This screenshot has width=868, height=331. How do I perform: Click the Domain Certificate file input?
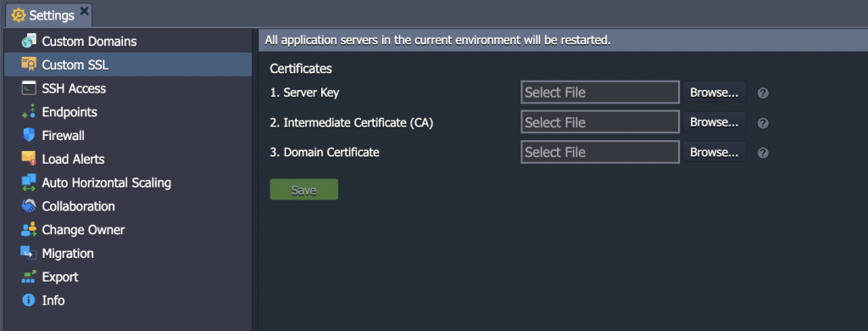click(x=600, y=152)
